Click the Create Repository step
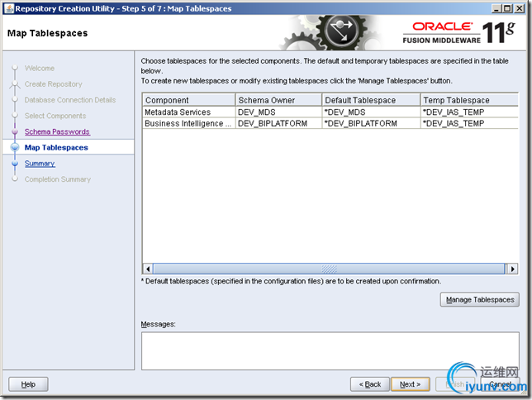 pyautogui.click(x=53, y=84)
